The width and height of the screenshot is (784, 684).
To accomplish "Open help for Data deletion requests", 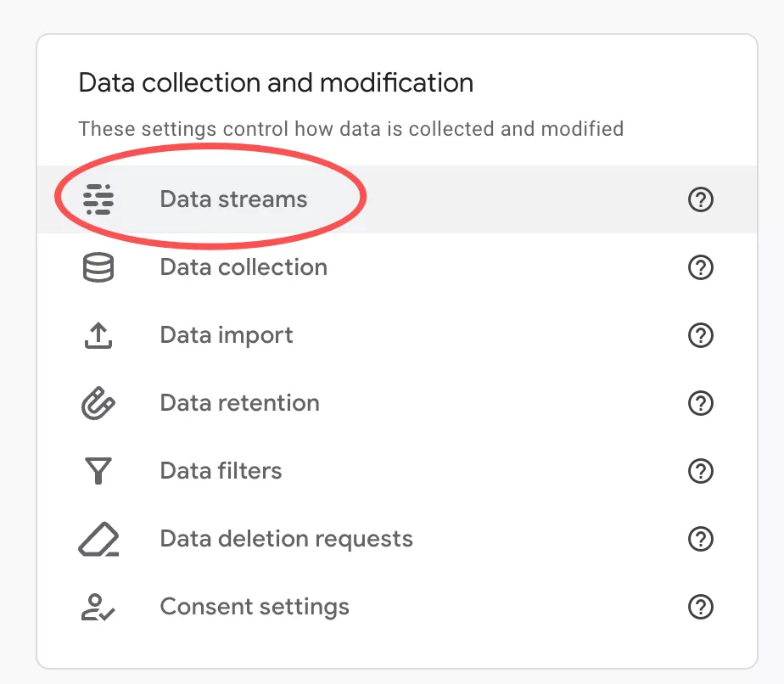I will coord(700,539).
